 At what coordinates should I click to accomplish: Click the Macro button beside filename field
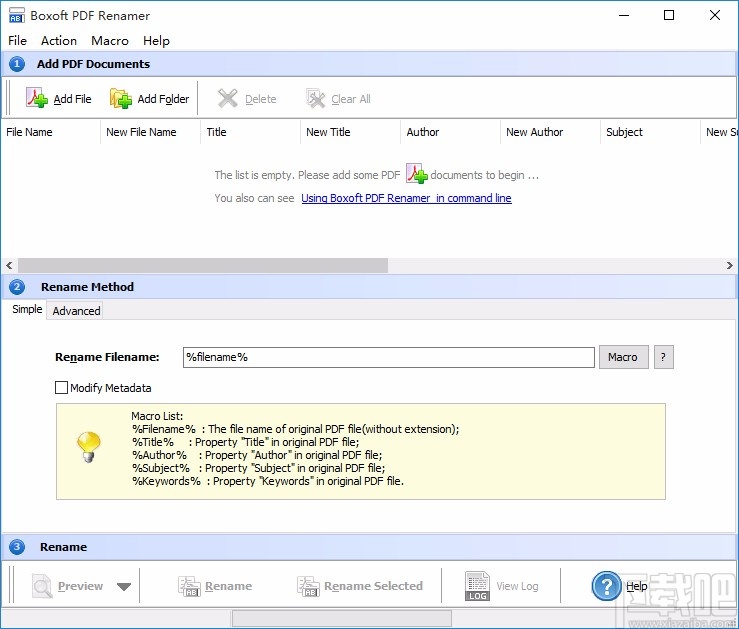pyautogui.click(x=622, y=357)
